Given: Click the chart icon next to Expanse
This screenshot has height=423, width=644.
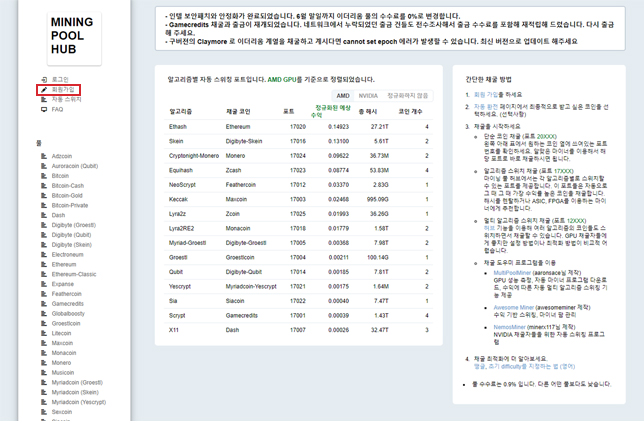Looking at the screenshot, I should [44, 284].
